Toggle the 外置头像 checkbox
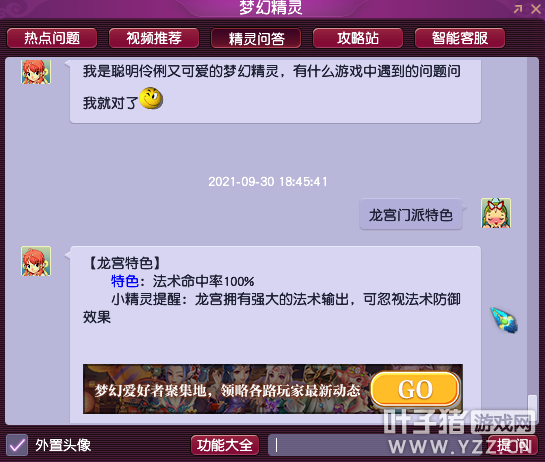The image size is (545, 462). click(x=17, y=445)
